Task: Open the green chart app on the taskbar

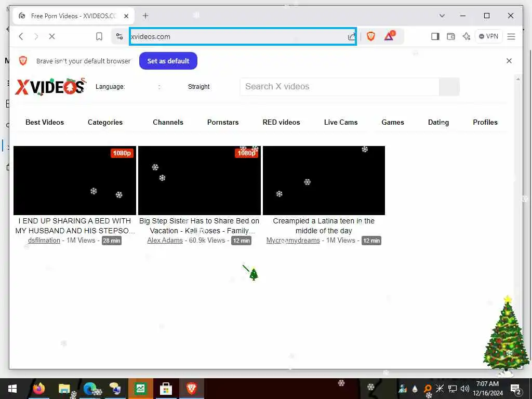Action: (140, 389)
